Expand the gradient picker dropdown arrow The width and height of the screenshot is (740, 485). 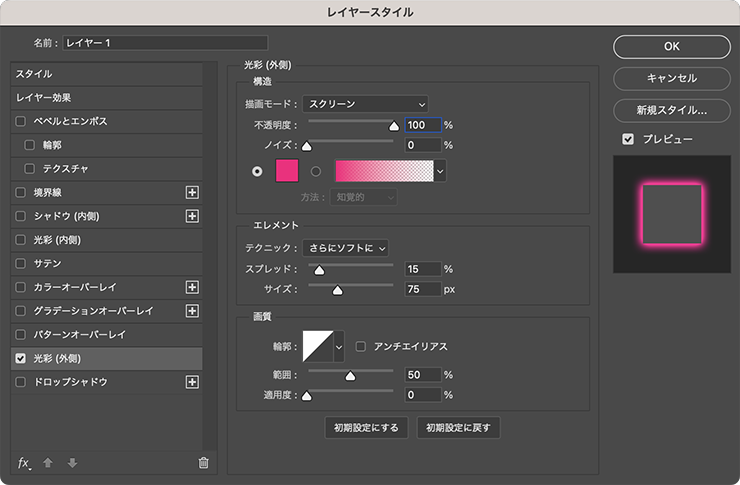tap(440, 171)
